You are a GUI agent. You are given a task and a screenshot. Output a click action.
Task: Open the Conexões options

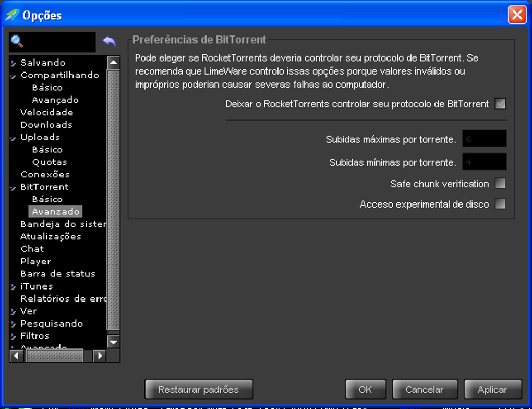click(45, 174)
